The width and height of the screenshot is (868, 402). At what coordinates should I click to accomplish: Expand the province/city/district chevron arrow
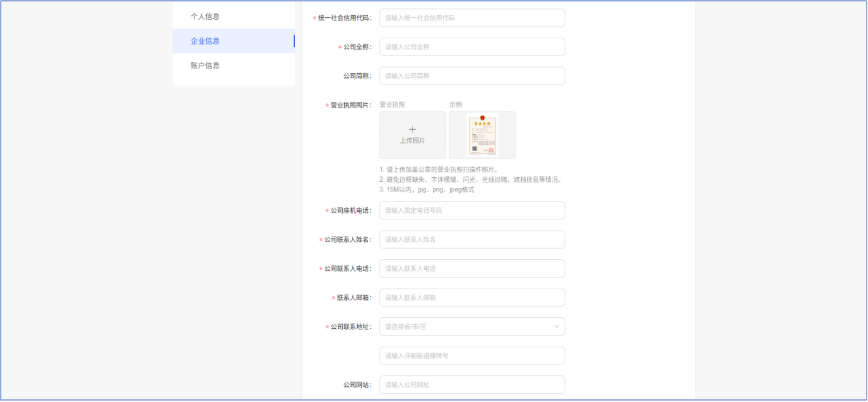556,327
